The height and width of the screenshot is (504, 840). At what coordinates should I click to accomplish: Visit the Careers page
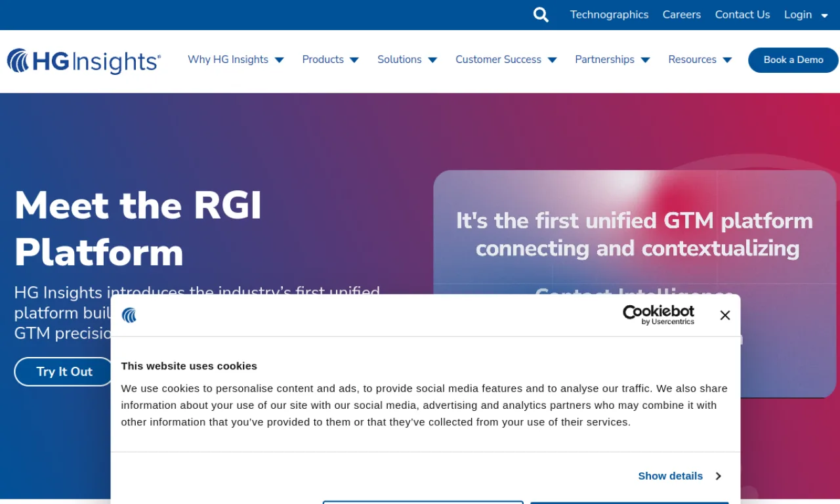681,14
